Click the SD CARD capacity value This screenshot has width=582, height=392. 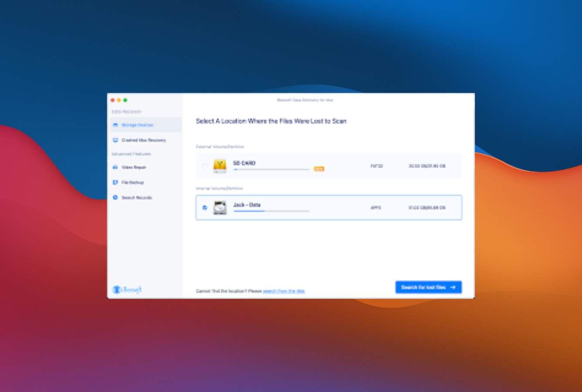click(427, 166)
